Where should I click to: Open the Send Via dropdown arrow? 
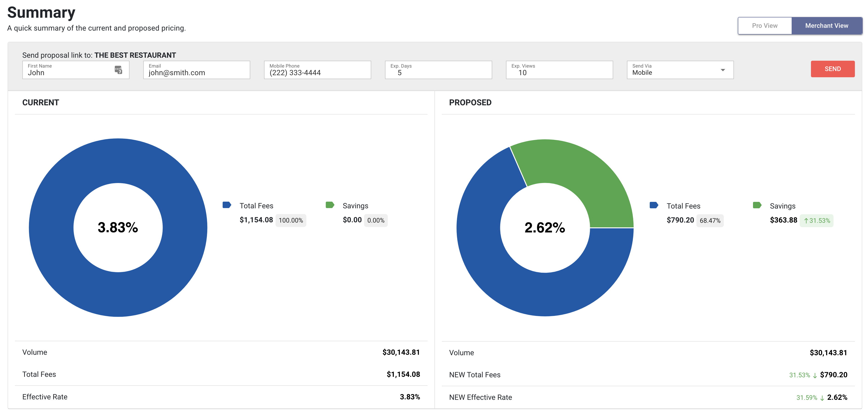(722, 70)
